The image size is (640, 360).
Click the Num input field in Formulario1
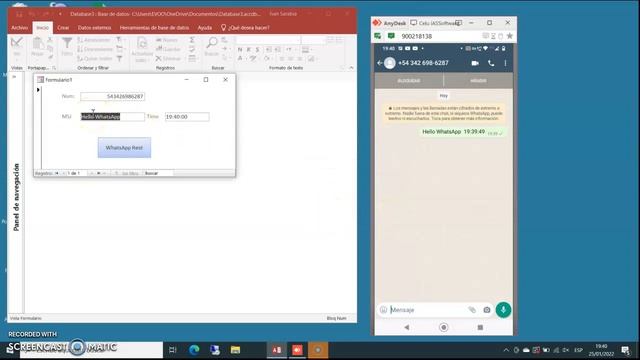(x=112, y=96)
